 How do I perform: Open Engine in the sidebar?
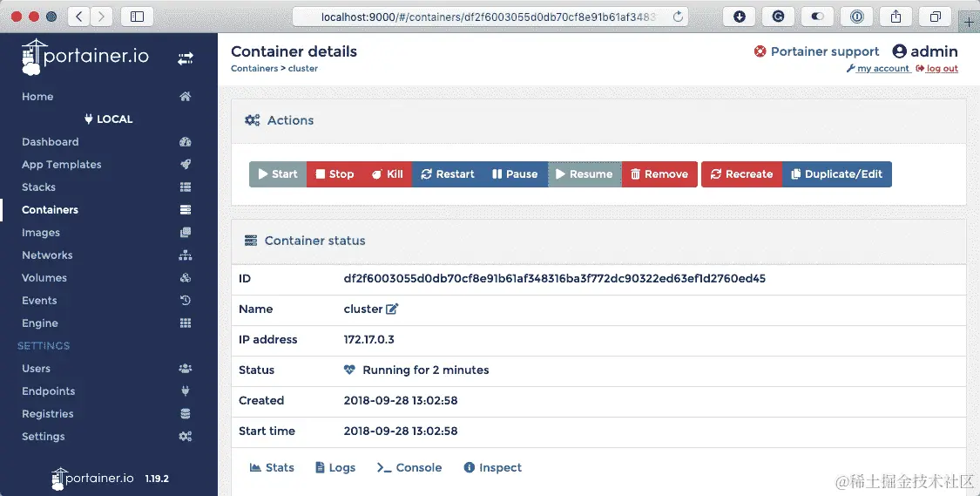pyautogui.click(x=40, y=323)
